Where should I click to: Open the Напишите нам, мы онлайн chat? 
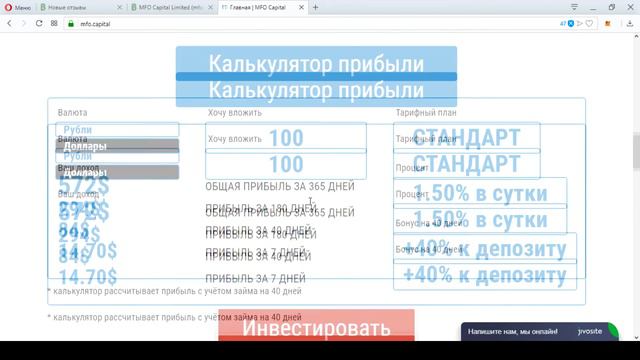click(x=540, y=331)
